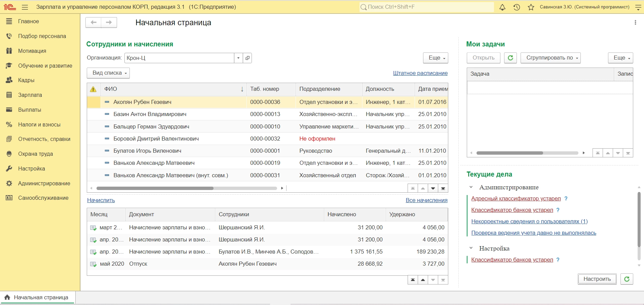Click the employee list horizontal scrollbar
Viewport: 644px width, 305px height.
click(x=155, y=188)
